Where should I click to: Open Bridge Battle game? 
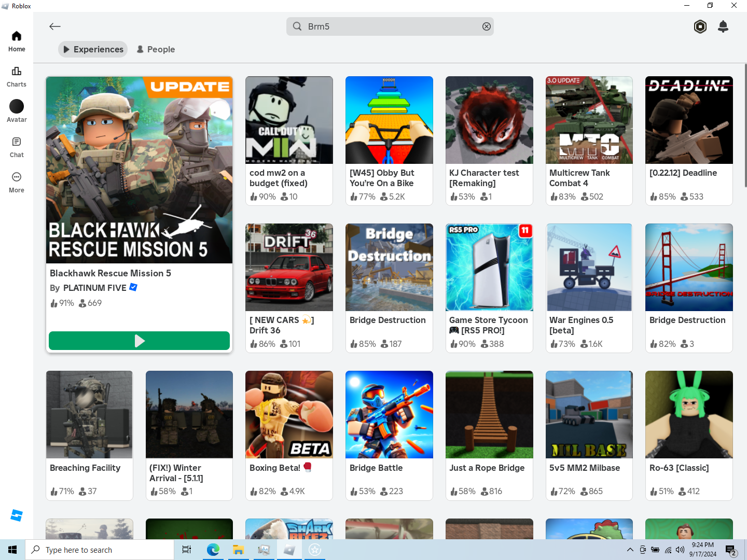(389, 436)
